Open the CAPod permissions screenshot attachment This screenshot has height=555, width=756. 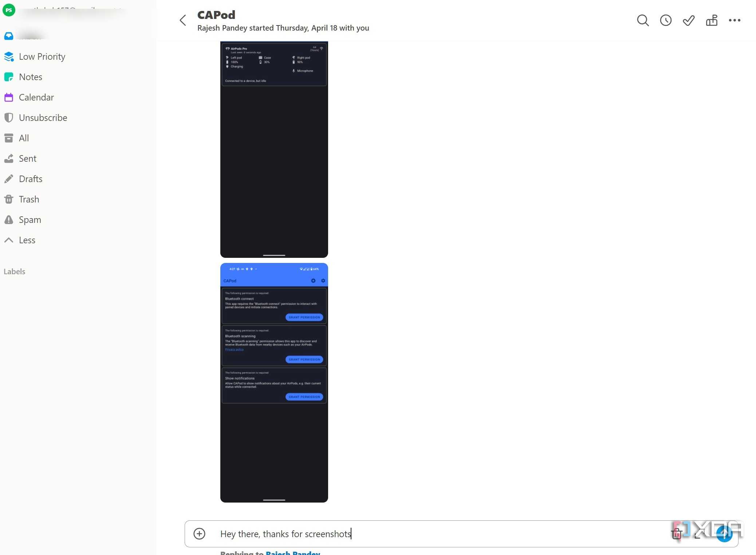[274, 383]
